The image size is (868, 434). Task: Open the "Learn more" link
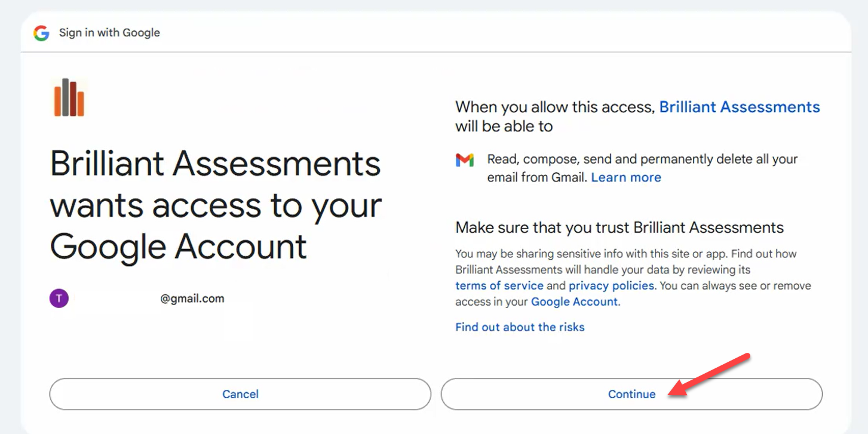625,177
